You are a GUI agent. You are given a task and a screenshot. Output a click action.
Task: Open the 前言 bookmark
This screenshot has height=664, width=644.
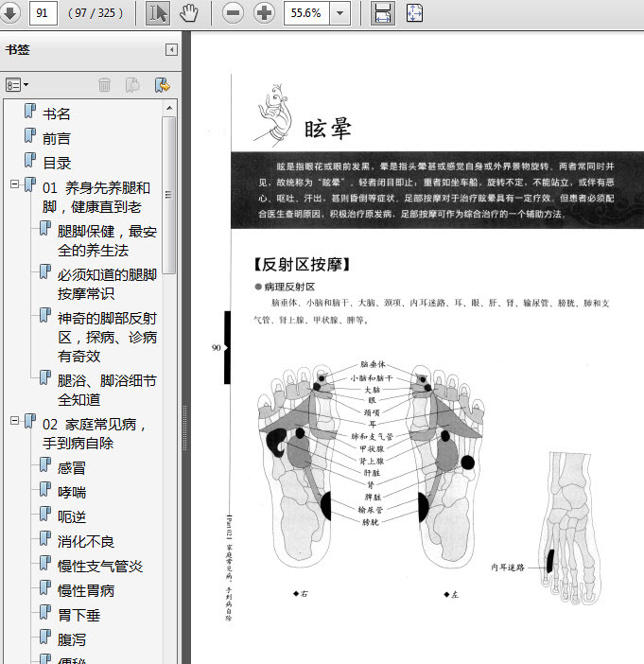[x=57, y=138]
